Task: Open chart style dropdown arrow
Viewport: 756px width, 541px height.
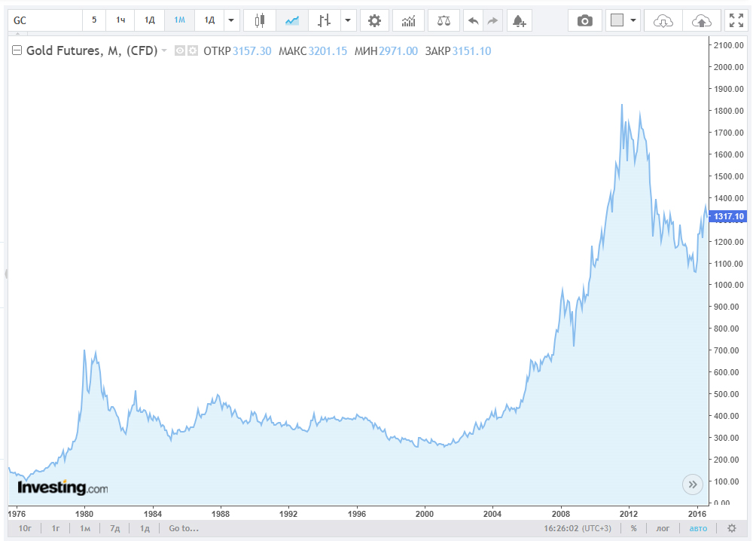Action: [347, 20]
